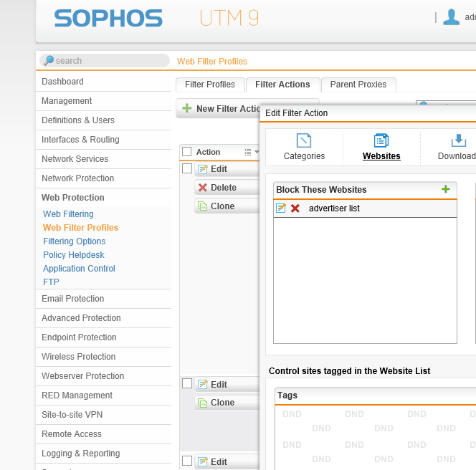Check the first filter action row checkbox

(x=187, y=168)
